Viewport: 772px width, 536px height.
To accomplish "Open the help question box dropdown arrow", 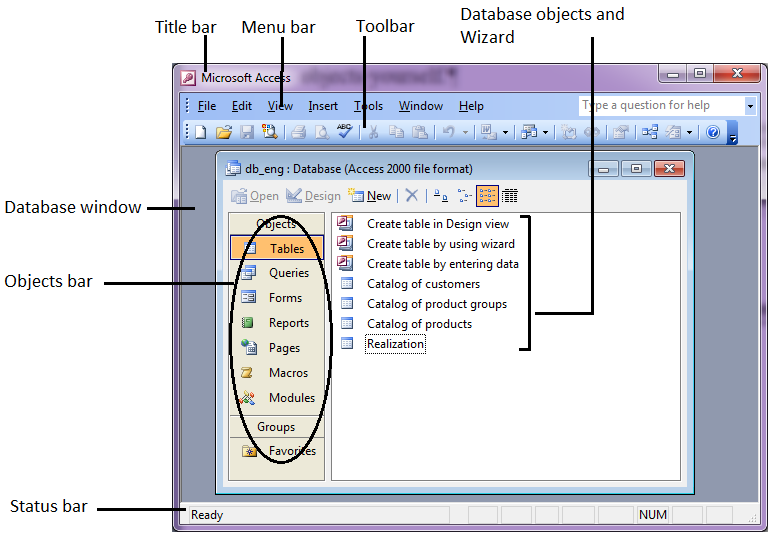I will pyautogui.click(x=750, y=105).
